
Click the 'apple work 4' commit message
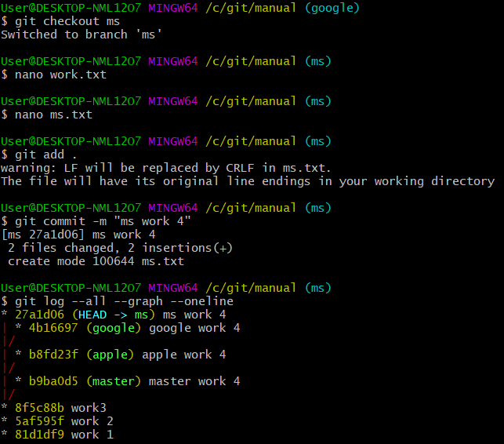point(184,355)
